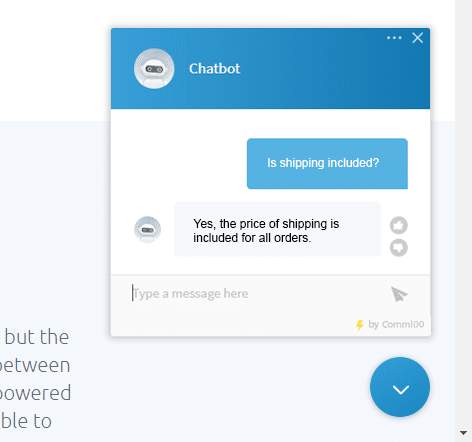Give thumbs up to shipping answer

(x=399, y=225)
